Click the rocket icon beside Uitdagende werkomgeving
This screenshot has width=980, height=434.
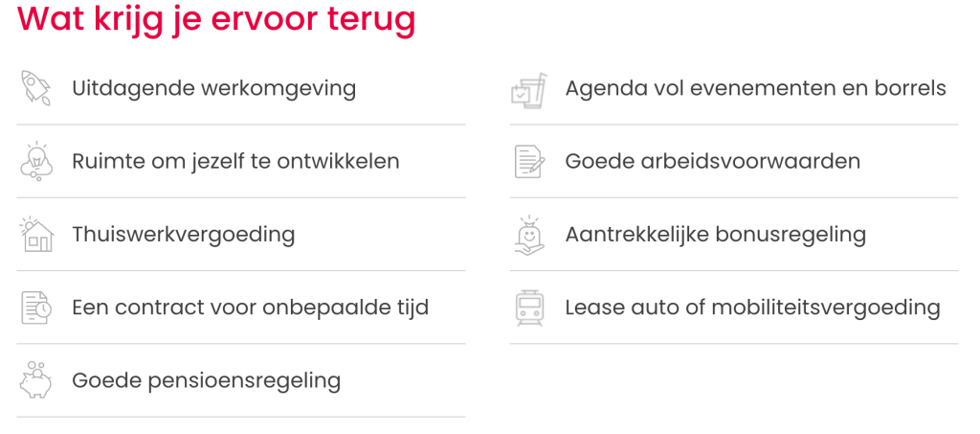tap(36, 88)
